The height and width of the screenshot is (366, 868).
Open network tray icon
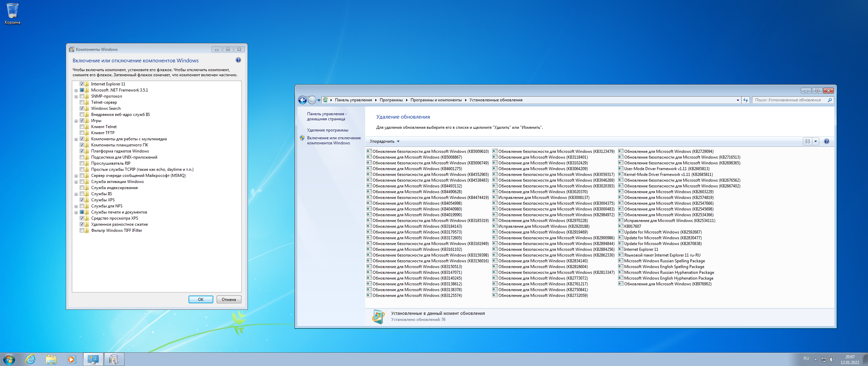tap(824, 360)
